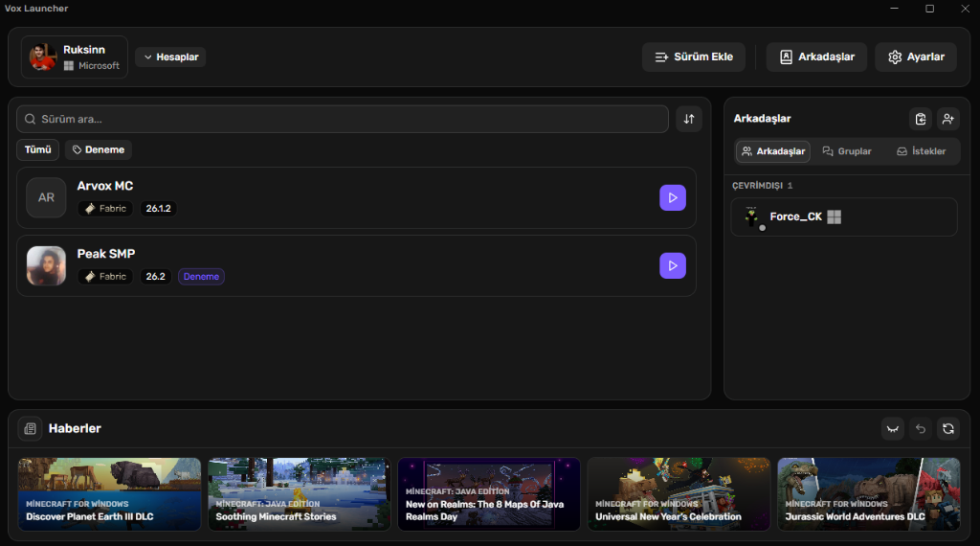This screenshot has height=546, width=980.
Task: Click the clipboard icon in Arkadaşlar panel
Action: [x=921, y=119]
